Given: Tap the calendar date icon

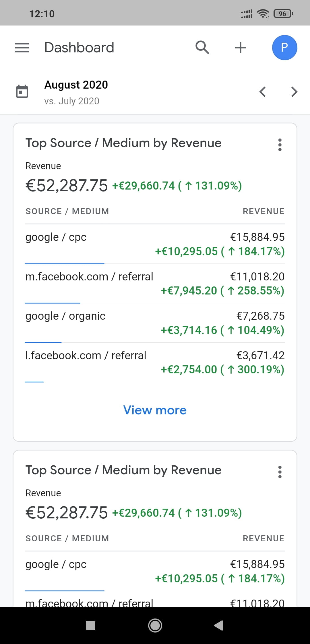Looking at the screenshot, I should [22, 92].
